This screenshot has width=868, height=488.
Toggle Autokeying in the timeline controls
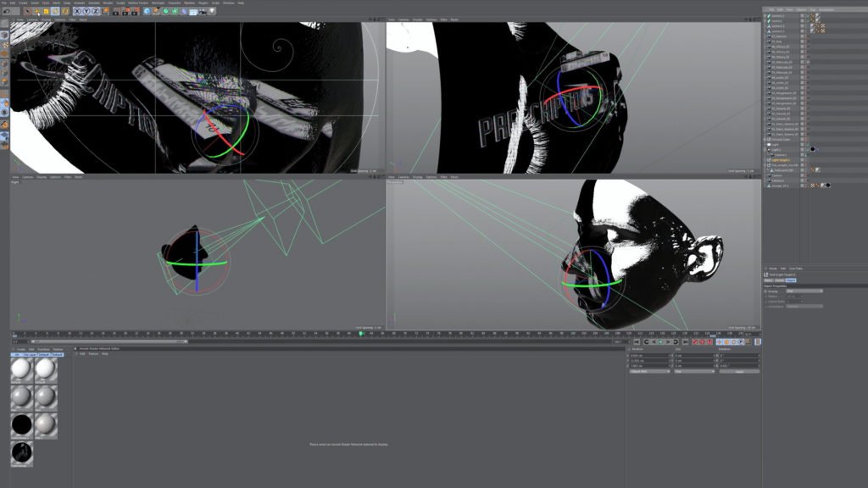pos(703,342)
